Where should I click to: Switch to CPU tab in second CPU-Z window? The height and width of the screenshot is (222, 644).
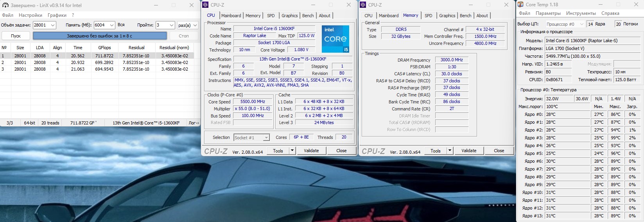(368, 16)
